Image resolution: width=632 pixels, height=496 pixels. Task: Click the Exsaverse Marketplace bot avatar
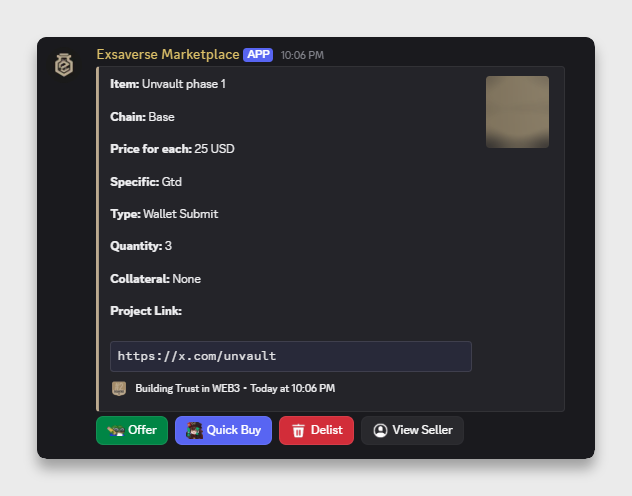point(64,64)
